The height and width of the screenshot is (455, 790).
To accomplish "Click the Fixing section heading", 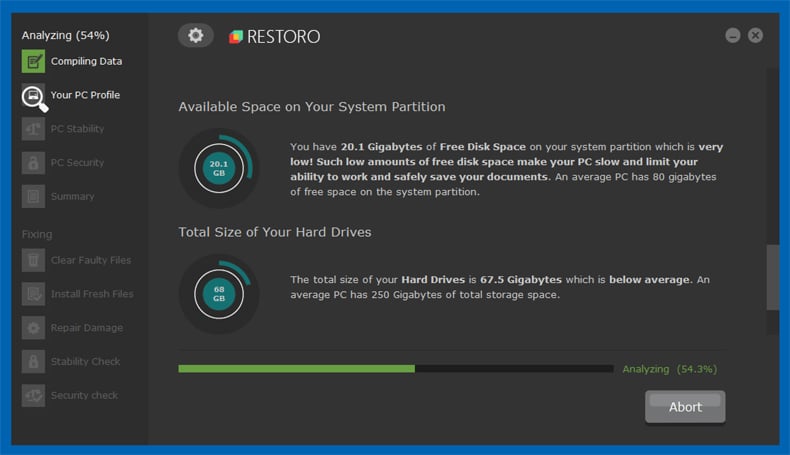I will coord(37,234).
